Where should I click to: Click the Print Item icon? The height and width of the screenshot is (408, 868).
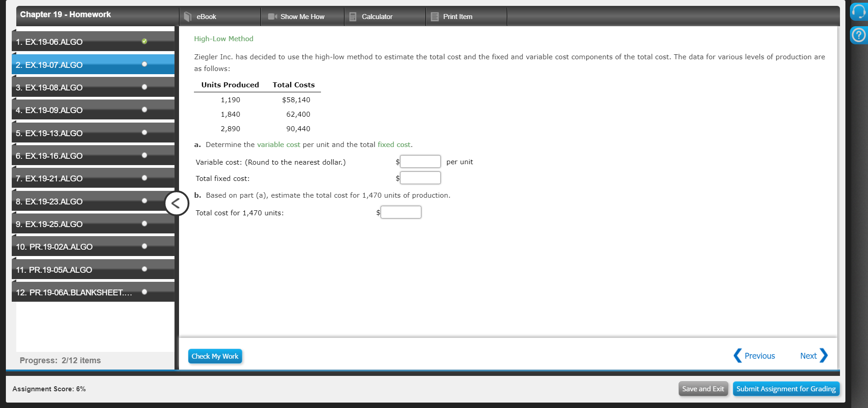click(x=457, y=16)
